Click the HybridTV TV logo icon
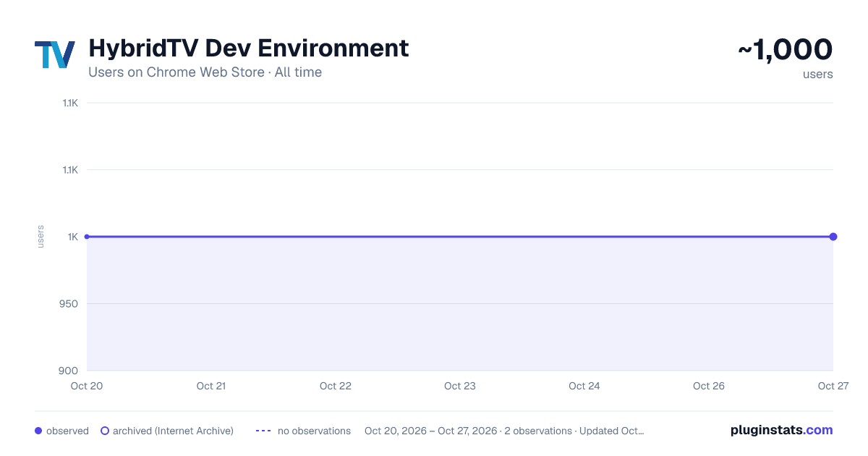Image resolution: width=868 pixels, height=456 pixels. pos(55,55)
